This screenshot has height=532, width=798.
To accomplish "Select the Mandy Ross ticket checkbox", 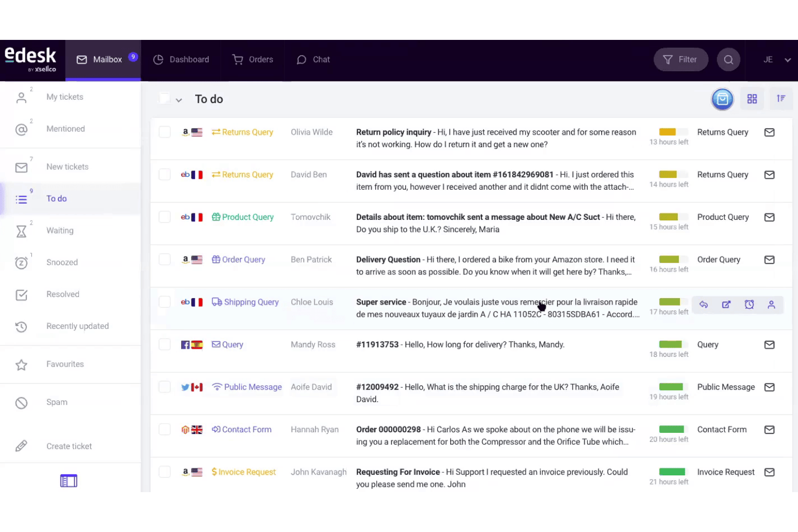I will click(x=164, y=345).
